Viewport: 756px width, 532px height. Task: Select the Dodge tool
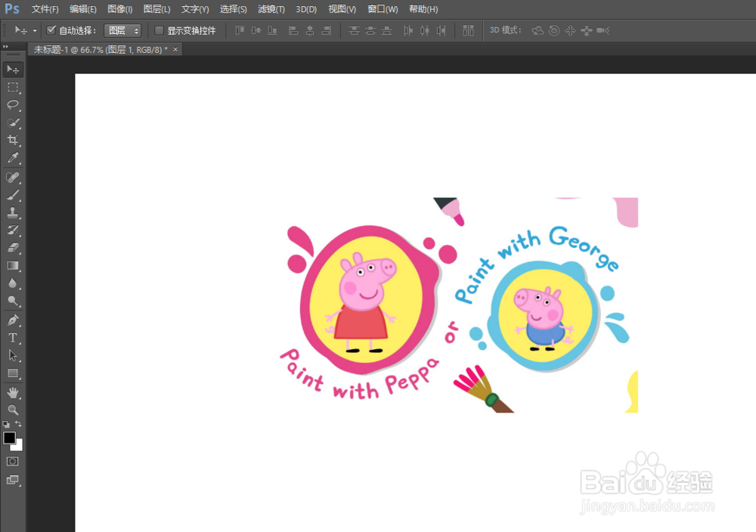(13, 302)
